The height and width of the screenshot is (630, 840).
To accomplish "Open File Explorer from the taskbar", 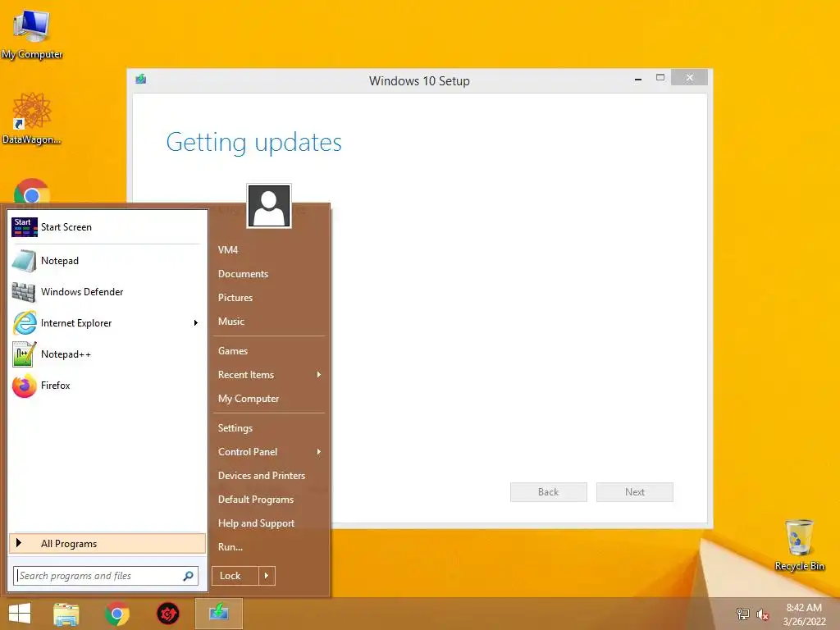I will point(66,614).
